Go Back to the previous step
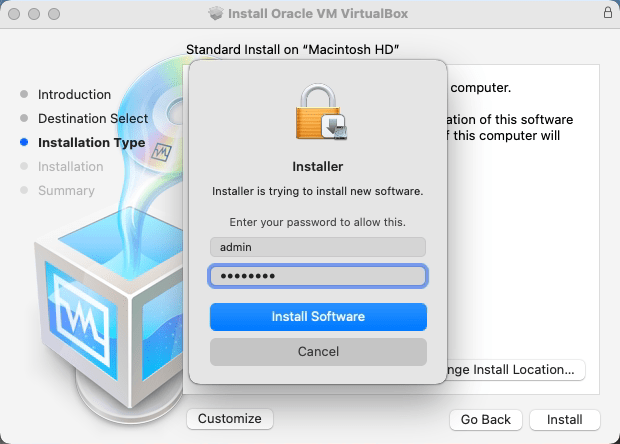The width and height of the screenshot is (620, 444). (x=485, y=420)
